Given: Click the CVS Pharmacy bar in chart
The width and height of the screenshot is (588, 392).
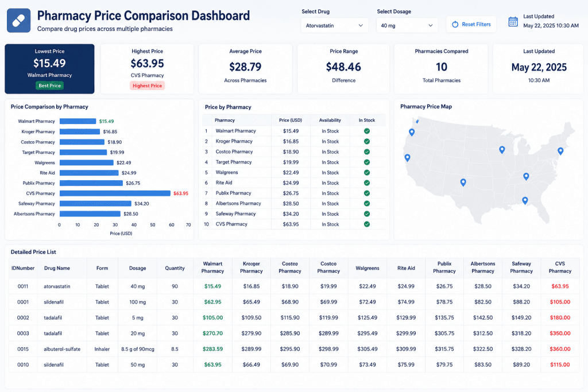Looking at the screenshot, I should [x=115, y=193].
